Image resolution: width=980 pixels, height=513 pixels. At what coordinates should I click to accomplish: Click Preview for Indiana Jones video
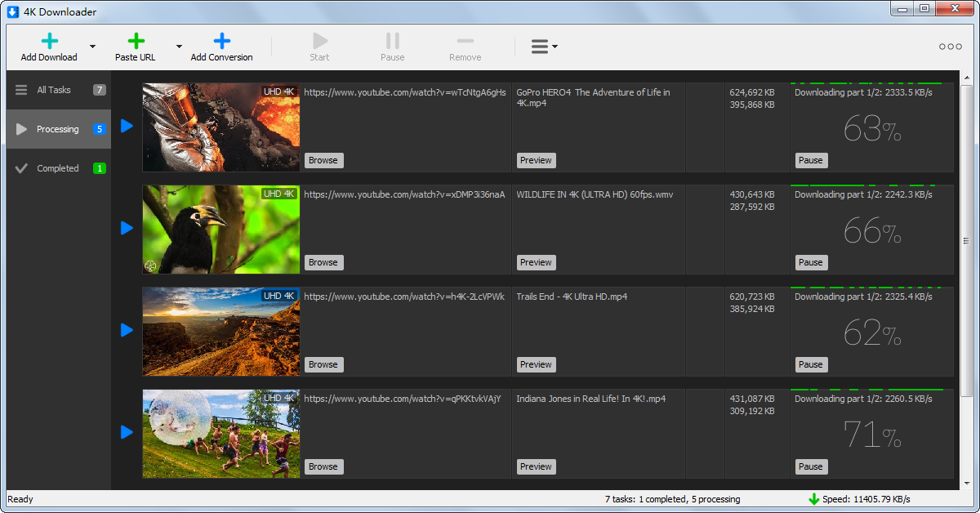pos(537,466)
